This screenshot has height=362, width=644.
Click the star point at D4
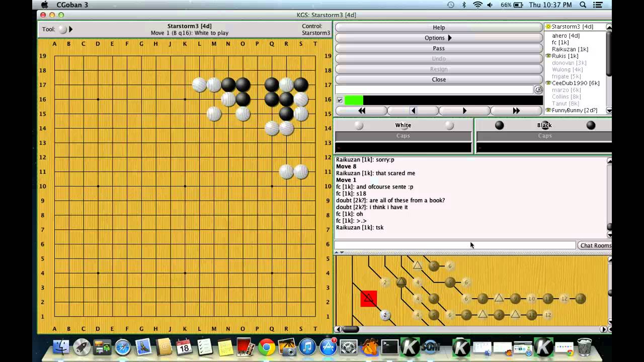pyautogui.click(x=98, y=273)
